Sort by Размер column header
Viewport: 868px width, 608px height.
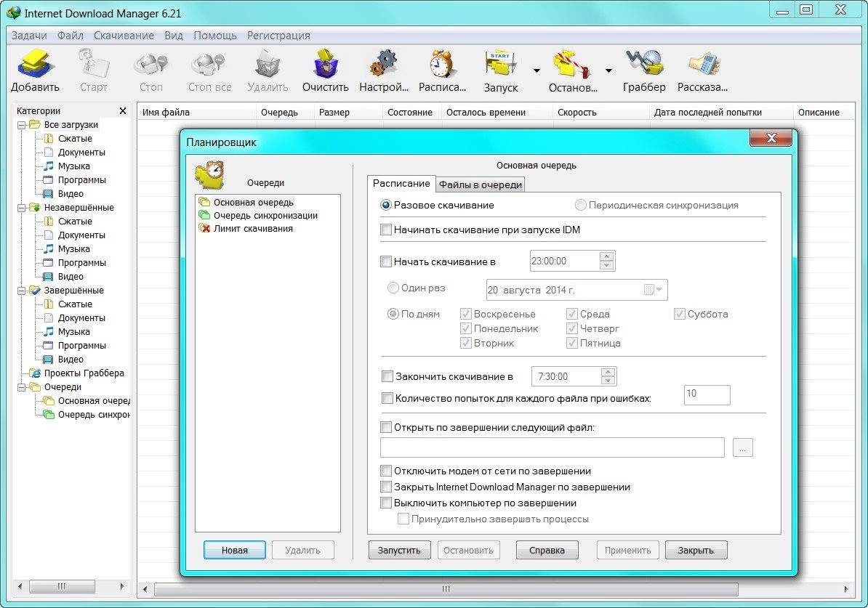click(347, 113)
